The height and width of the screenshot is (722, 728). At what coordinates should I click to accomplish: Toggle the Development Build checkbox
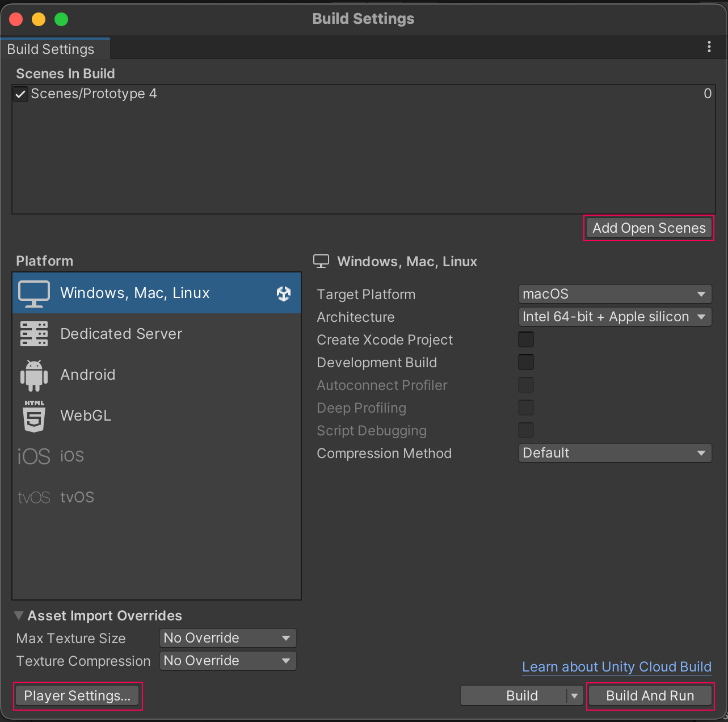(526, 362)
